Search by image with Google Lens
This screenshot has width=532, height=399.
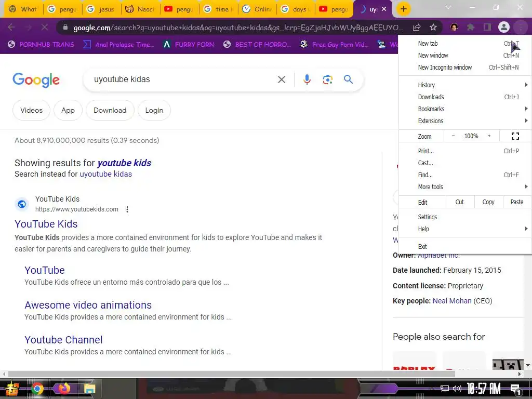(327, 79)
